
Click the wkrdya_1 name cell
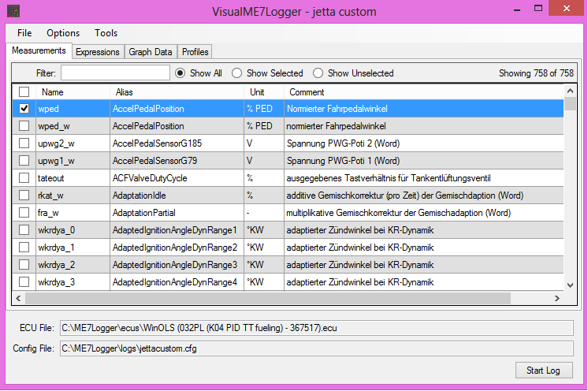click(73, 248)
